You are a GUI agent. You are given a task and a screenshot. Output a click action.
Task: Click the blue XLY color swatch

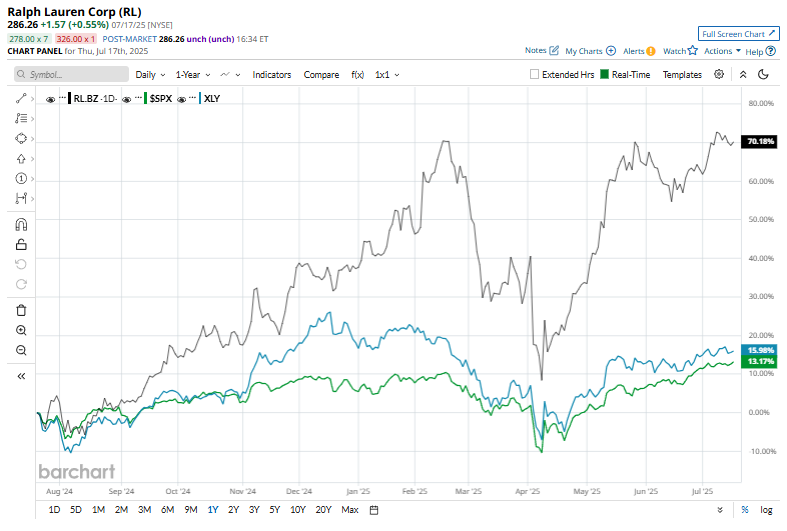coord(200,98)
